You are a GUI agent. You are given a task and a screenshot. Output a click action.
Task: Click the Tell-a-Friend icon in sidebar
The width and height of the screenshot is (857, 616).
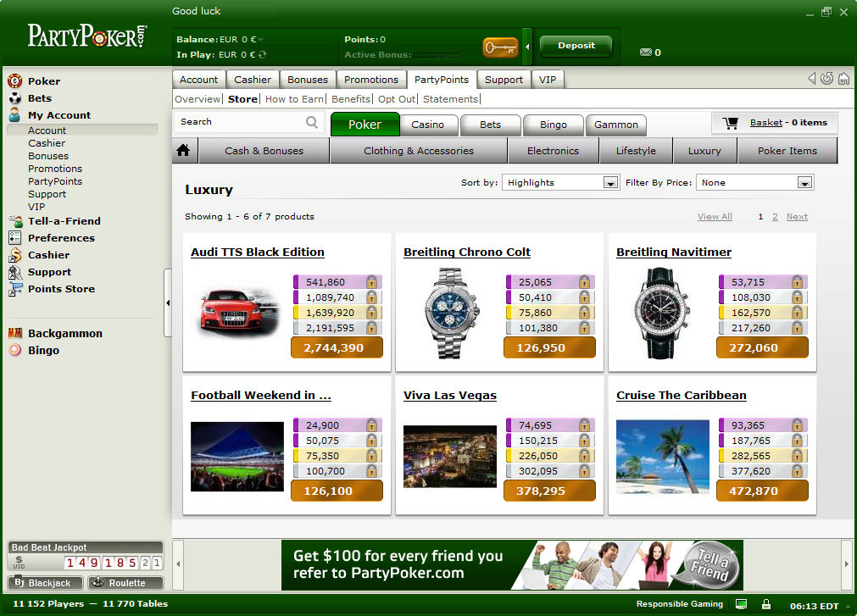pos(15,220)
